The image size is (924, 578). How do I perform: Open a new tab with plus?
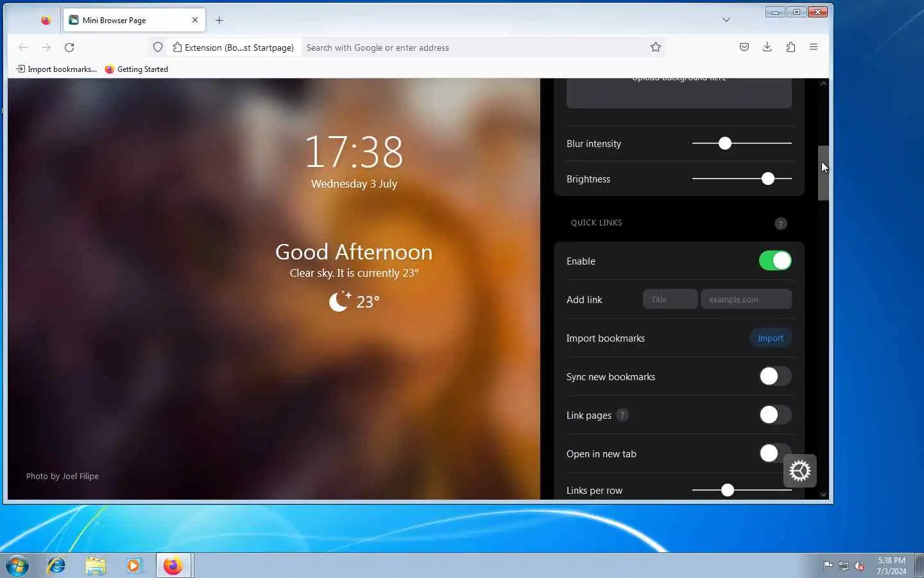point(219,20)
